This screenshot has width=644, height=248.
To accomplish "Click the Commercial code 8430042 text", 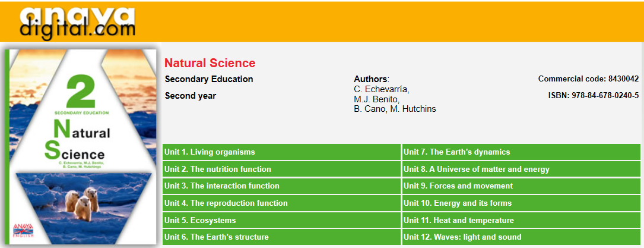I will point(589,79).
